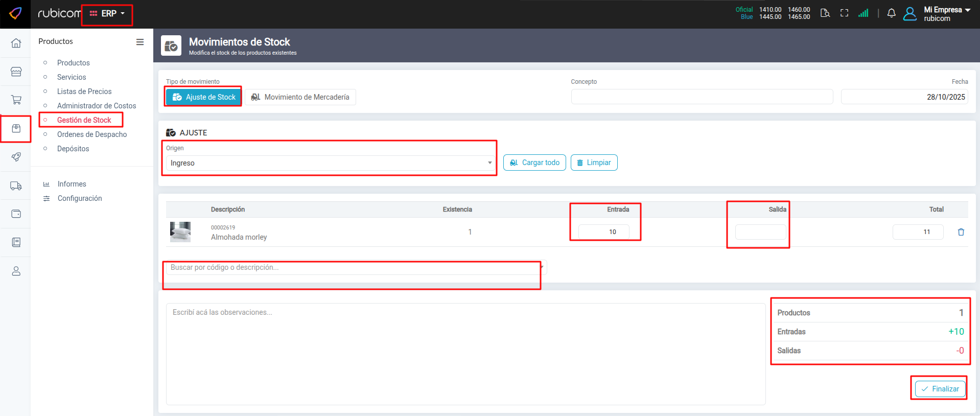Image resolution: width=980 pixels, height=416 pixels.
Task: Click the Finalizar button
Action: [940, 389]
